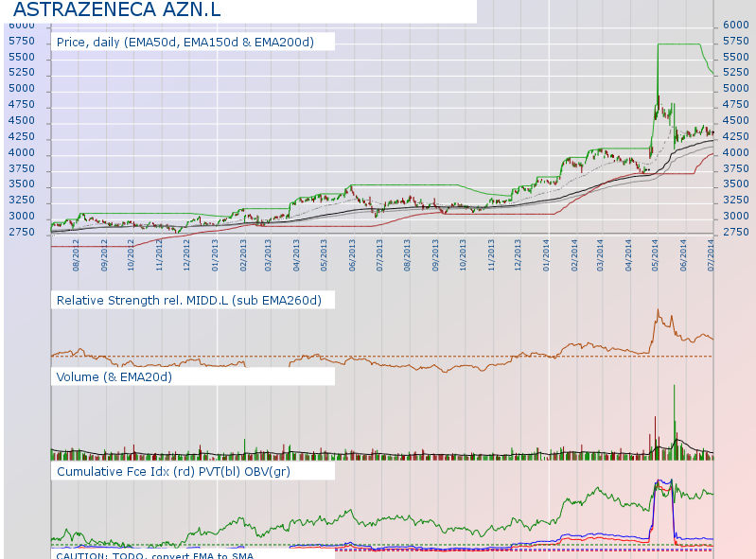Click the 04/2014 date label

coord(628,255)
